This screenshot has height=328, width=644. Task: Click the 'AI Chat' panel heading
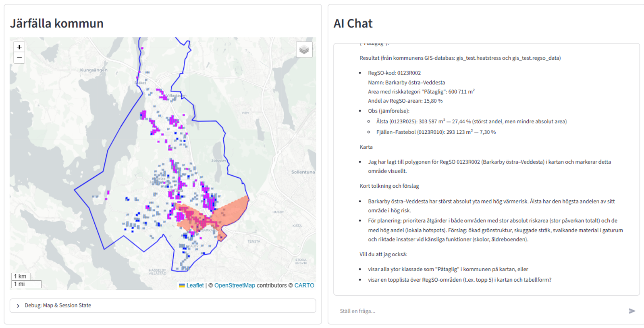(353, 23)
